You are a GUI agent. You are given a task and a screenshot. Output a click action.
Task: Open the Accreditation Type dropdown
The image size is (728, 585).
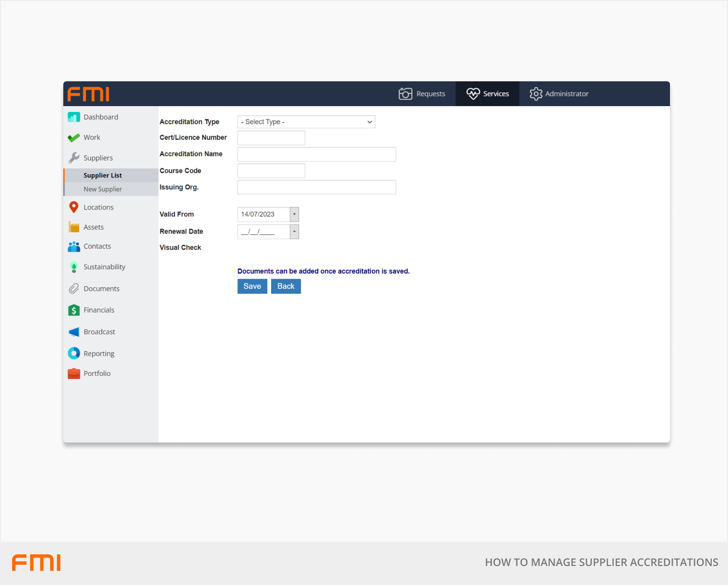(x=306, y=122)
